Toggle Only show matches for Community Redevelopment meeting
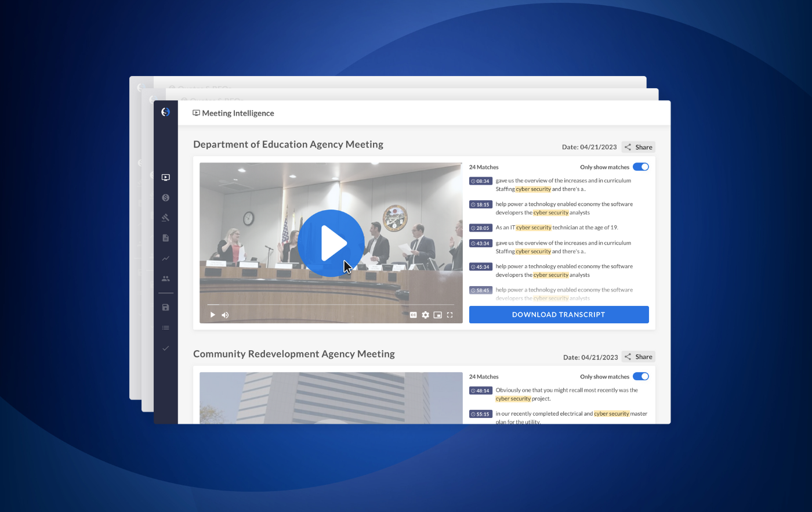812x512 pixels. [x=640, y=377]
